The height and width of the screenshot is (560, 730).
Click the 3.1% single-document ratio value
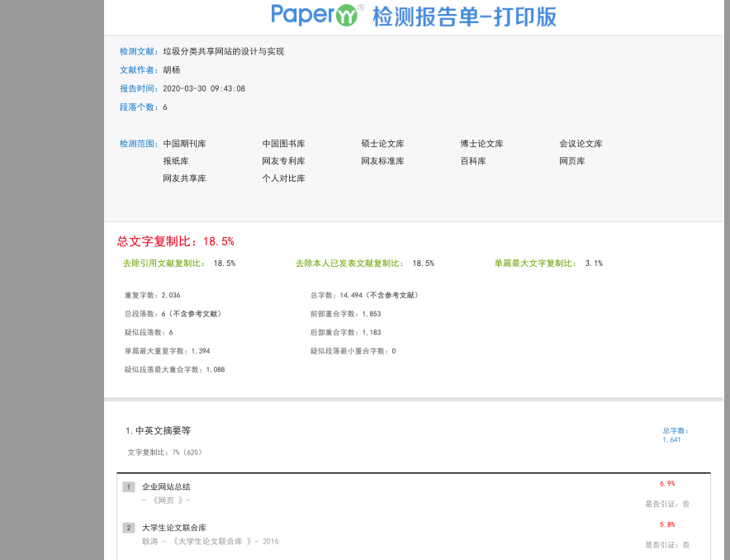click(594, 263)
